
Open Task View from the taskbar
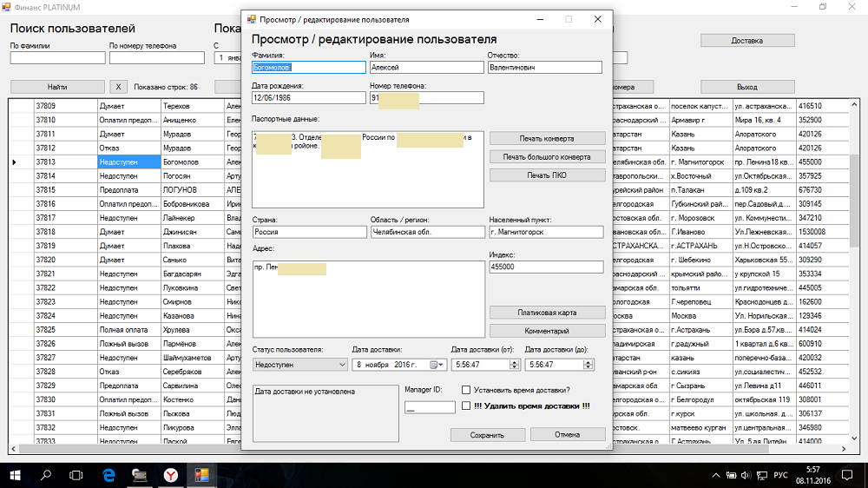(x=77, y=475)
